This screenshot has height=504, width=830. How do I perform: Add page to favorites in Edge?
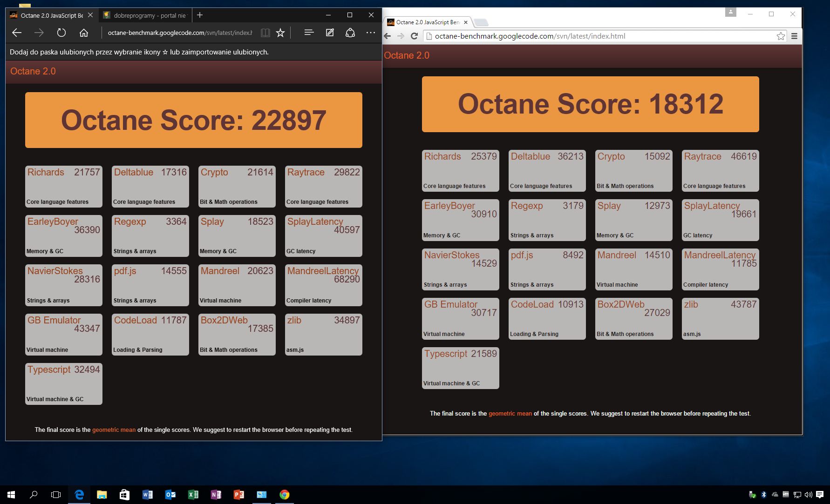click(x=280, y=33)
